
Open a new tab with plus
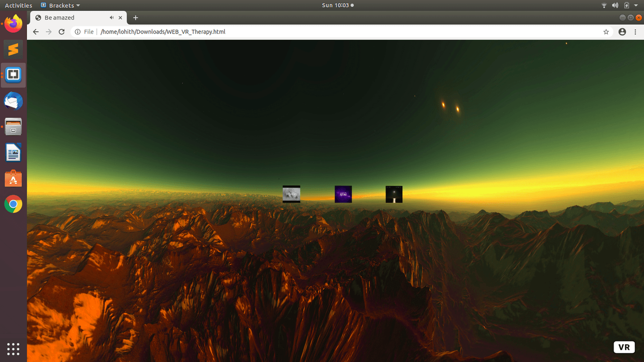point(136,18)
